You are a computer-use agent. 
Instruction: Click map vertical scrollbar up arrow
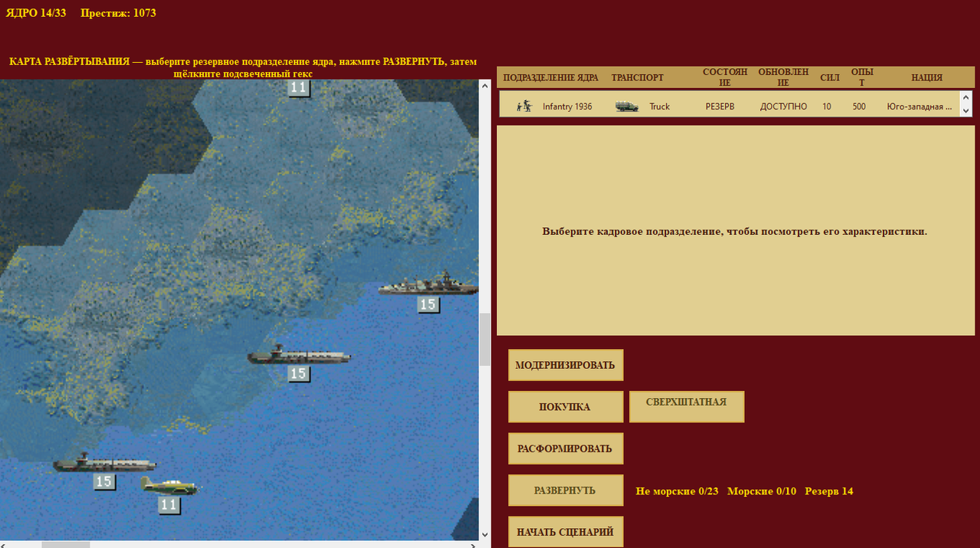pyautogui.click(x=485, y=86)
